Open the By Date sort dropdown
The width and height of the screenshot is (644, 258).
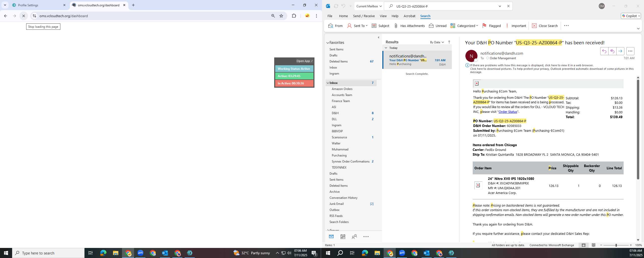pyautogui.click(x=437, y=42)
